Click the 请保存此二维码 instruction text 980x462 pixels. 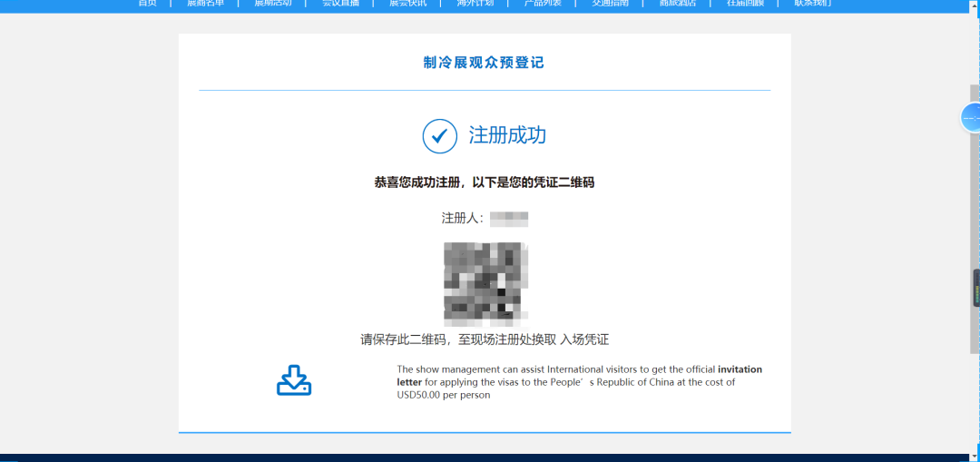click(485, 340)
